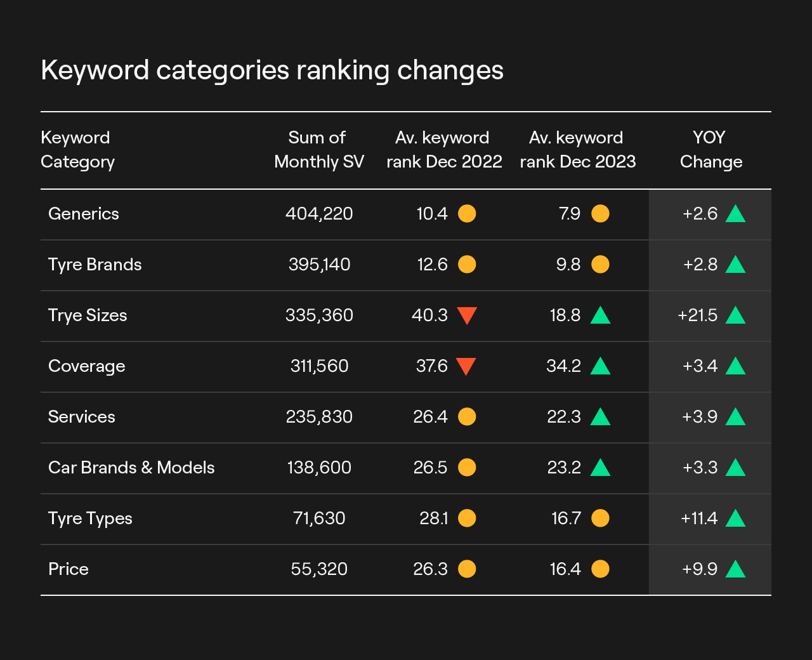Select the Tyre Brands row label
This screenshot has width=812, height=660.
click(x=95, y=265)
